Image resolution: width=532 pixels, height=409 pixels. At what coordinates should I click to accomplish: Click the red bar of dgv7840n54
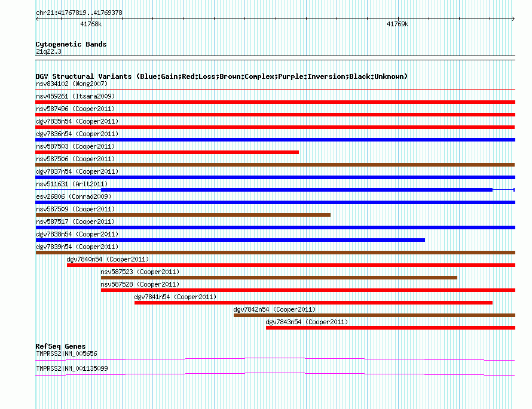(x=291, y=265)
